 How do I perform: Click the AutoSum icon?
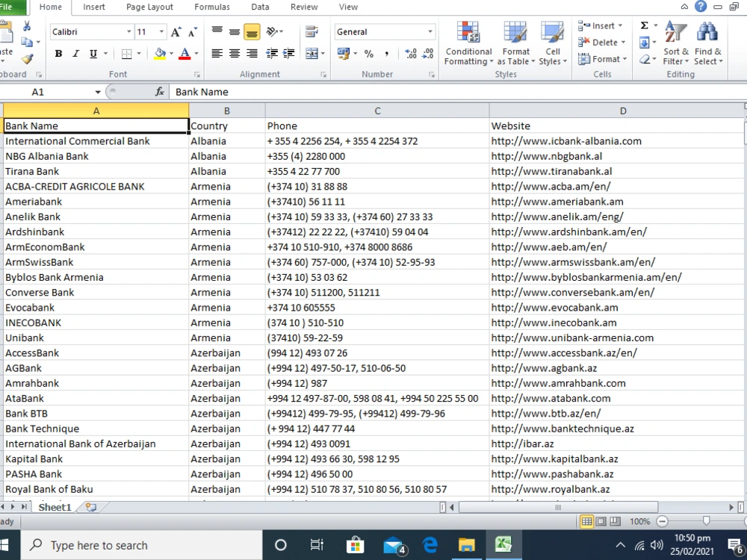click(x=644, y=25)
